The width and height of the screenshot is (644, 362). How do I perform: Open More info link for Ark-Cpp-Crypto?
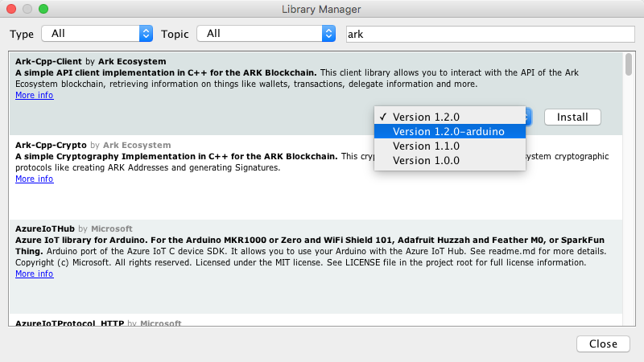tap(34, 179)
